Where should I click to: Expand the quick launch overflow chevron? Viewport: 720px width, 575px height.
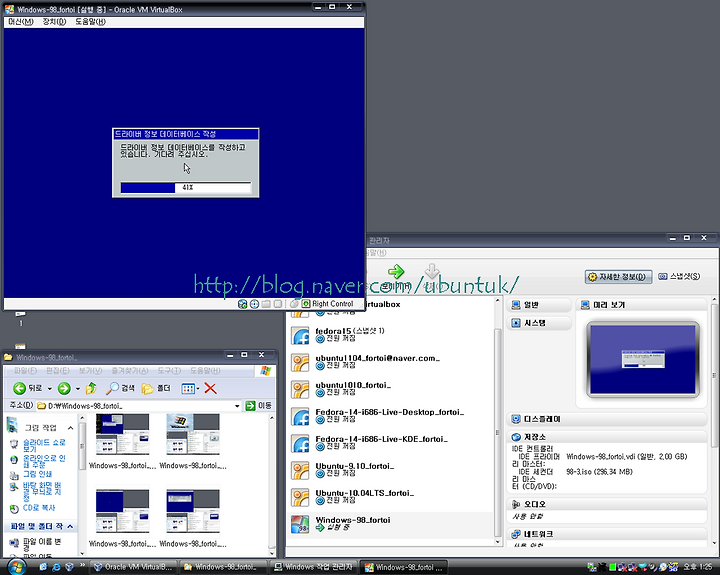tap(83, 566)
